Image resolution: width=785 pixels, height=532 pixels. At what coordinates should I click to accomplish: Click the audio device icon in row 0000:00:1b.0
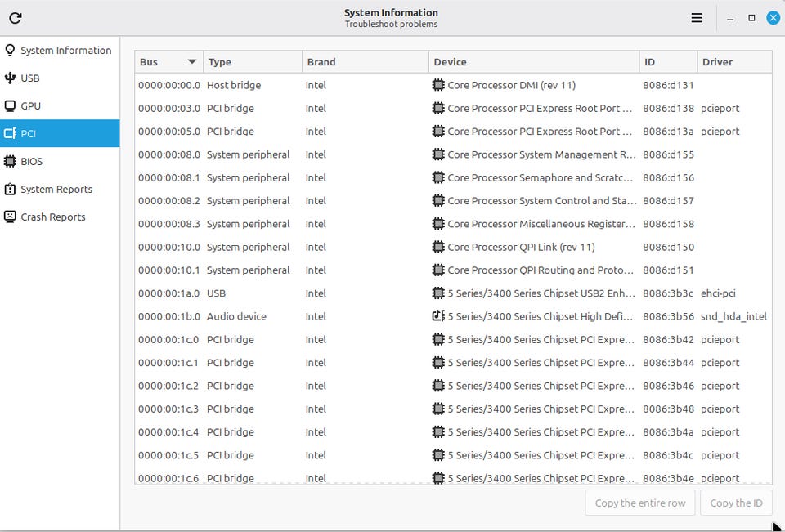438,316
